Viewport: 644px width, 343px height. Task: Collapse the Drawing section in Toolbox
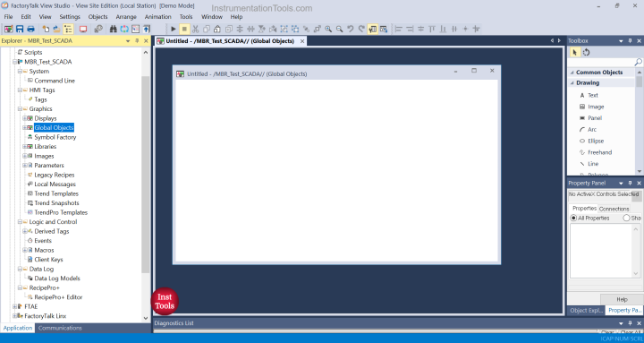point(572,82)
